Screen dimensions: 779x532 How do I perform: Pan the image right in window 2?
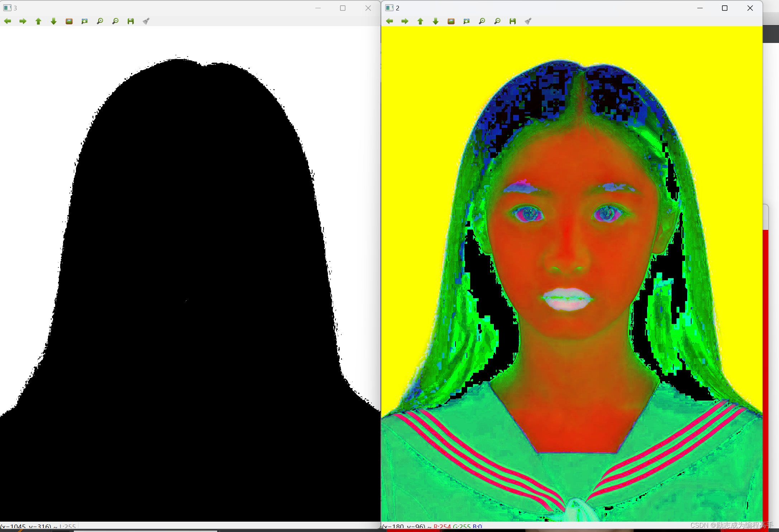[405, 21]
